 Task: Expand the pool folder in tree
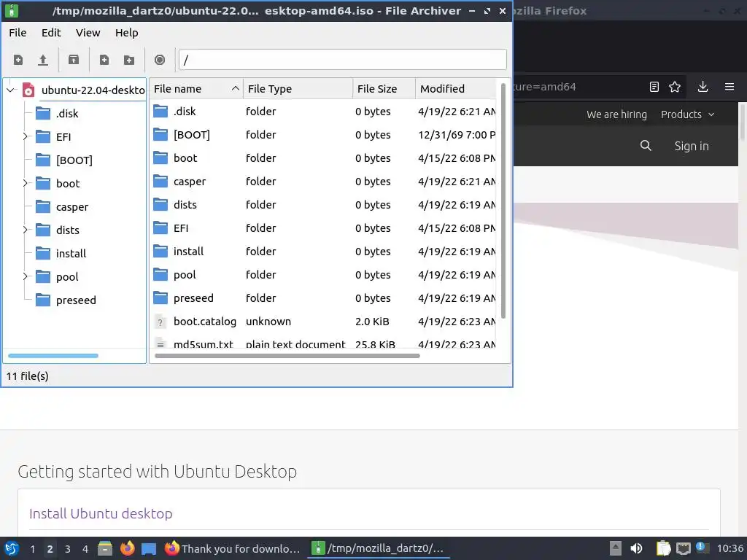(x=26, y=276)
